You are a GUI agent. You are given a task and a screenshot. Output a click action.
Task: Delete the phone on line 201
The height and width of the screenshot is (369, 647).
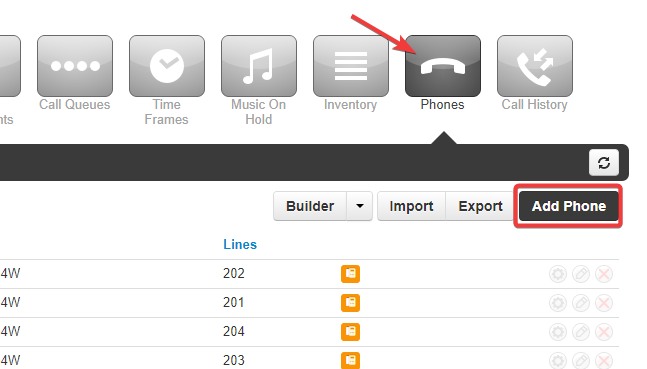pyautogui.click(x=604, y=303)
